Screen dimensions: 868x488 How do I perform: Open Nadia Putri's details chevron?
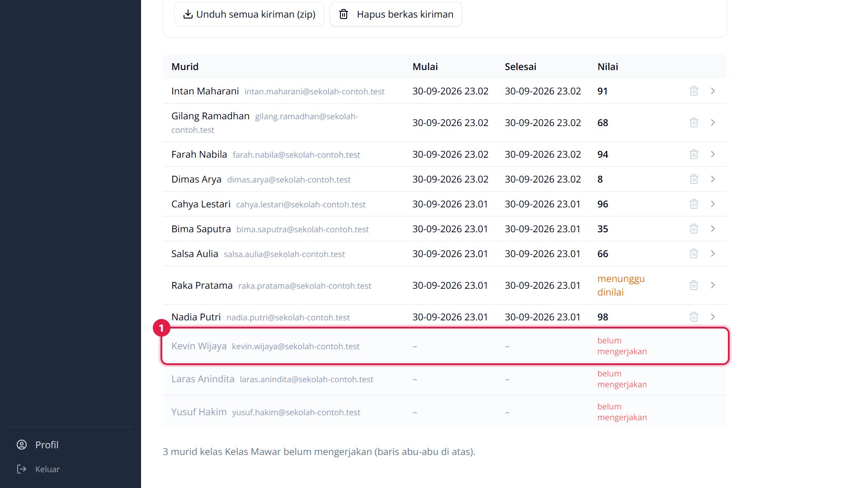[x=713, y=317]
